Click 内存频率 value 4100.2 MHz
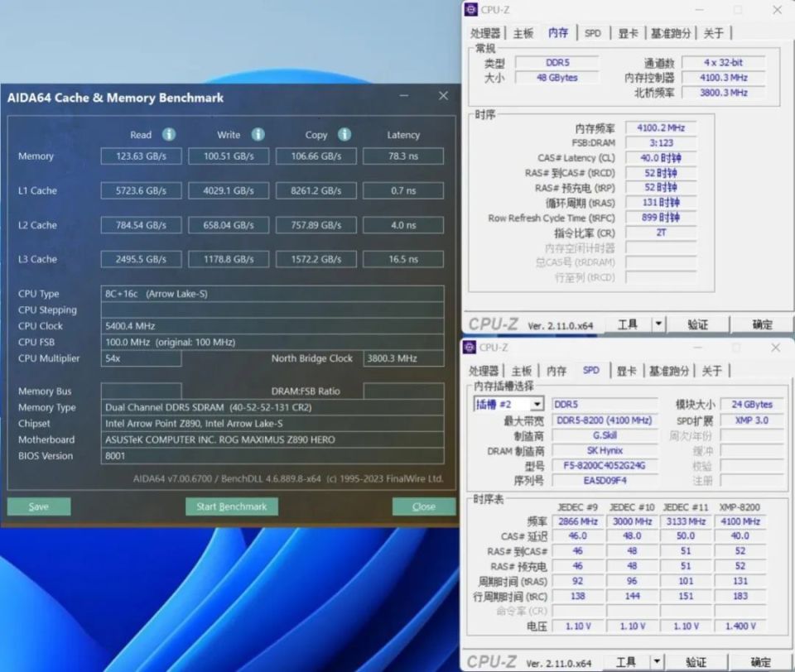The image size is (795, 672). pyautogui.click(x=661, y=127)
